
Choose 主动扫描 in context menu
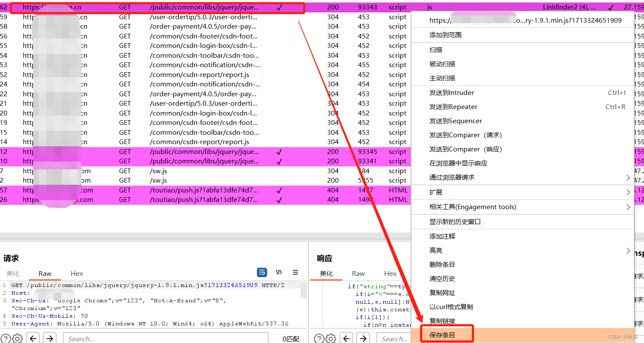[522, 78]
